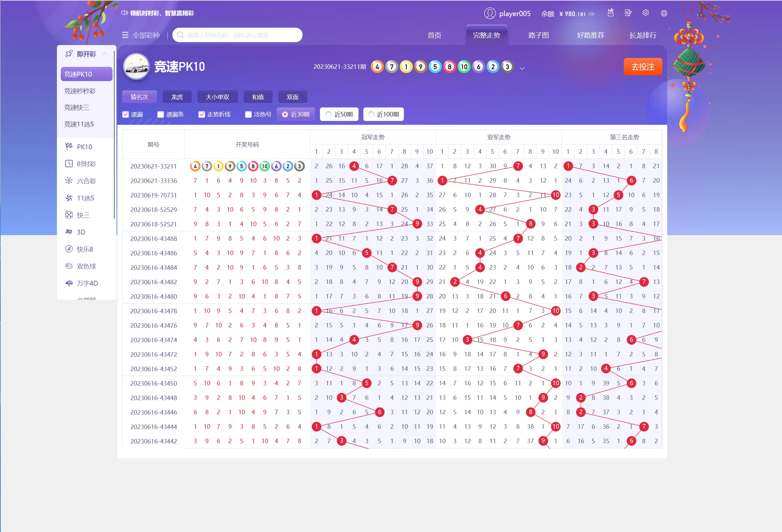Enable the 冷热号 checkbox
The width and height of the screenshot is (782, 532).
coord(248,115)
